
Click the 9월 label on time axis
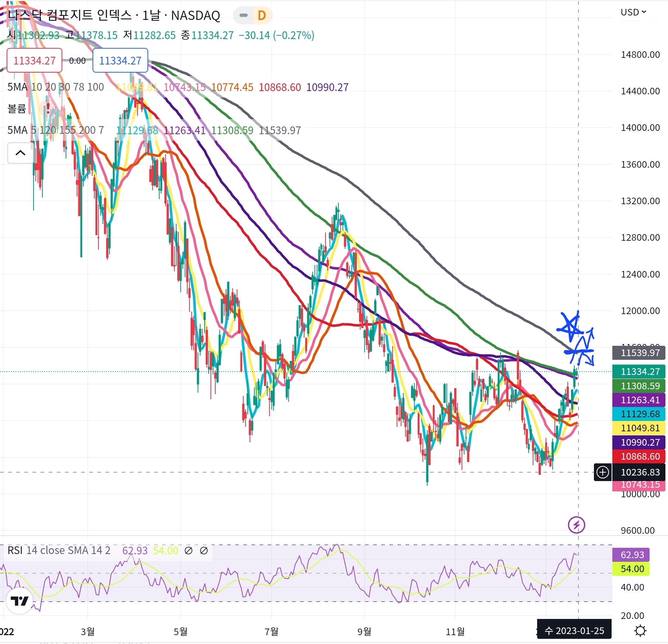pos(364,631)
